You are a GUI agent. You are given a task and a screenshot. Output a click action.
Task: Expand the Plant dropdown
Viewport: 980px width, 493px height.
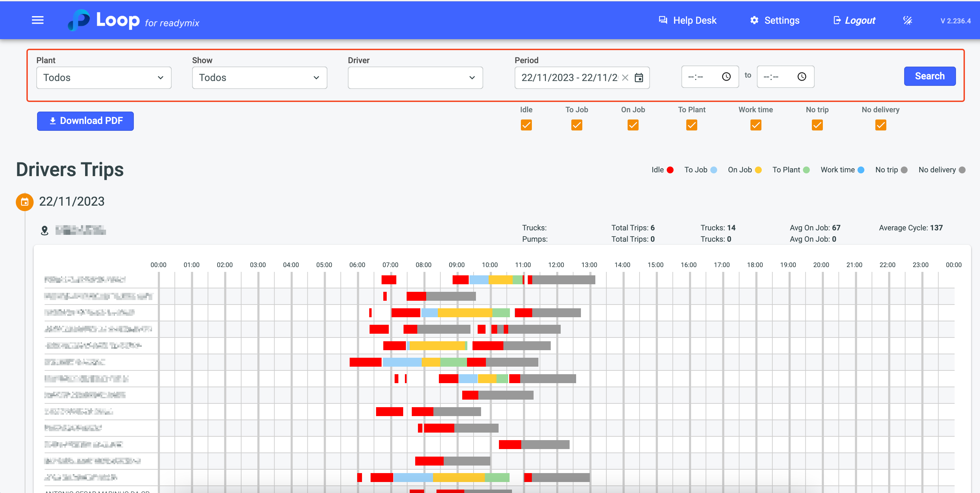click(104, 78)
